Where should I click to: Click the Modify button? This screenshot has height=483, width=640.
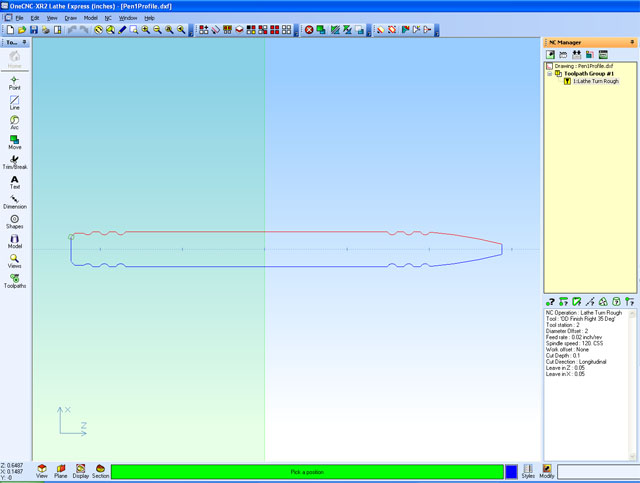547,471
